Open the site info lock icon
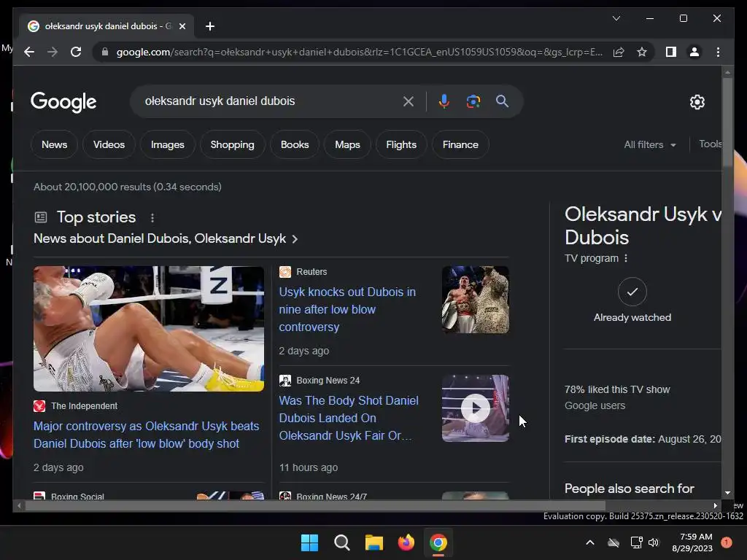Image resolution: width=747 pixels, height=560 pixels. pos(105,52)
